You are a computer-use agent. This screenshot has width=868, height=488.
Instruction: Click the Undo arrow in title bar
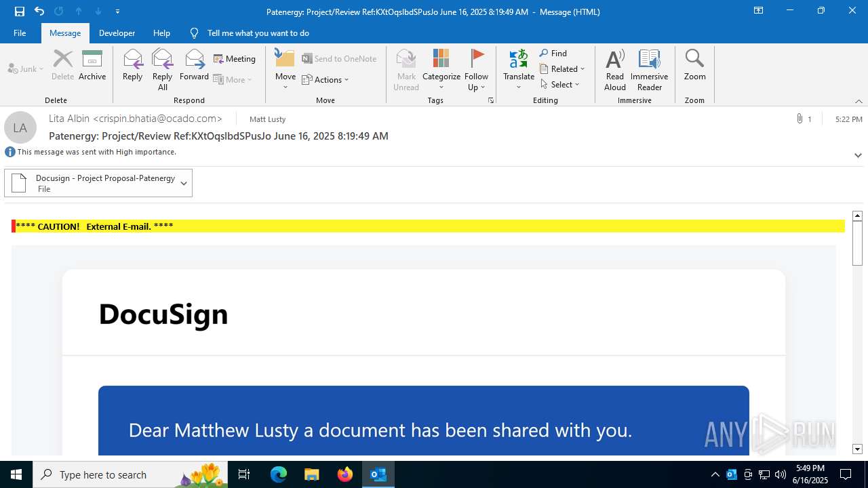pos(39,12)
